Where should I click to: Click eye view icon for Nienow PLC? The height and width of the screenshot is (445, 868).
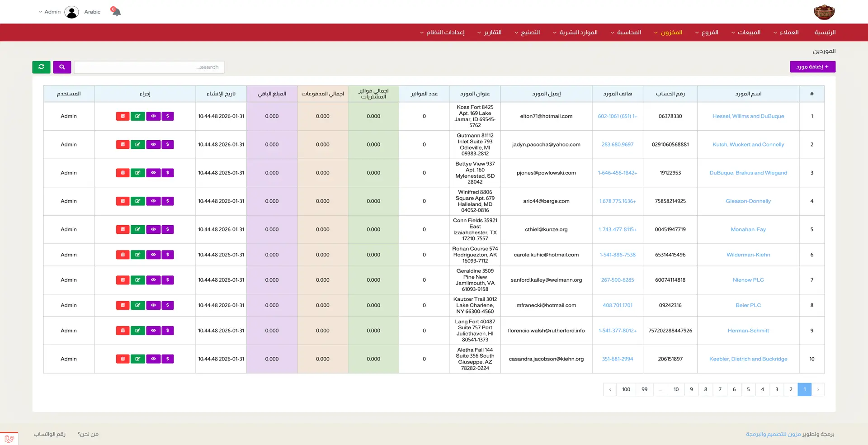(x=153, y=280)
